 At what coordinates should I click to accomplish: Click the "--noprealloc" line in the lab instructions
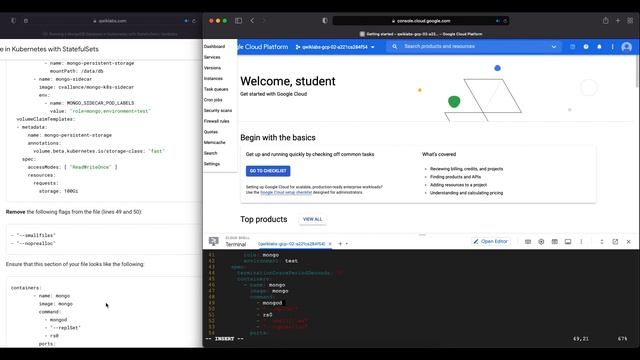pyautogui.click(x=33, y=243)
